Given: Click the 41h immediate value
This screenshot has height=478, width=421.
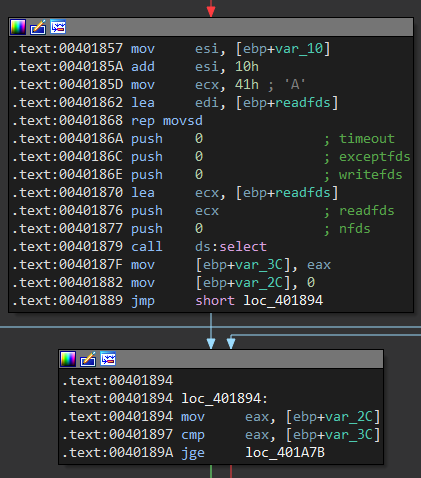Looking at the screenshot, I should [247, 85].
